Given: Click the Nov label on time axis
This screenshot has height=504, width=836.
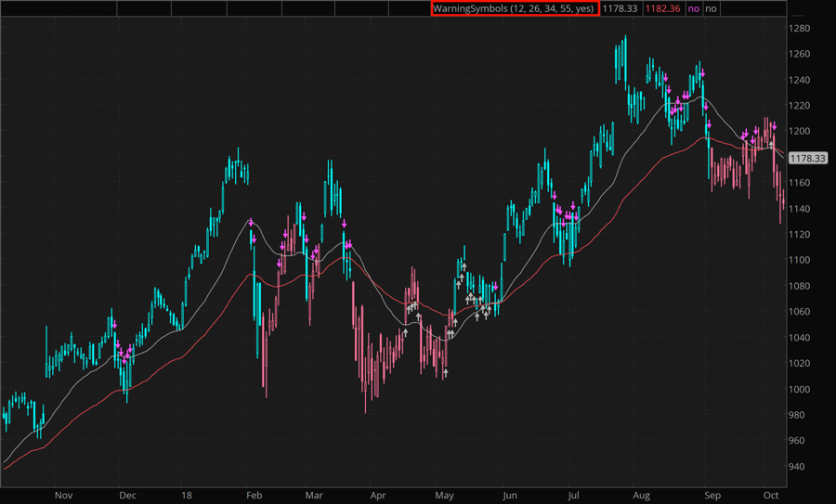Looking at the screenshot, I should click(x=63, y=496).
